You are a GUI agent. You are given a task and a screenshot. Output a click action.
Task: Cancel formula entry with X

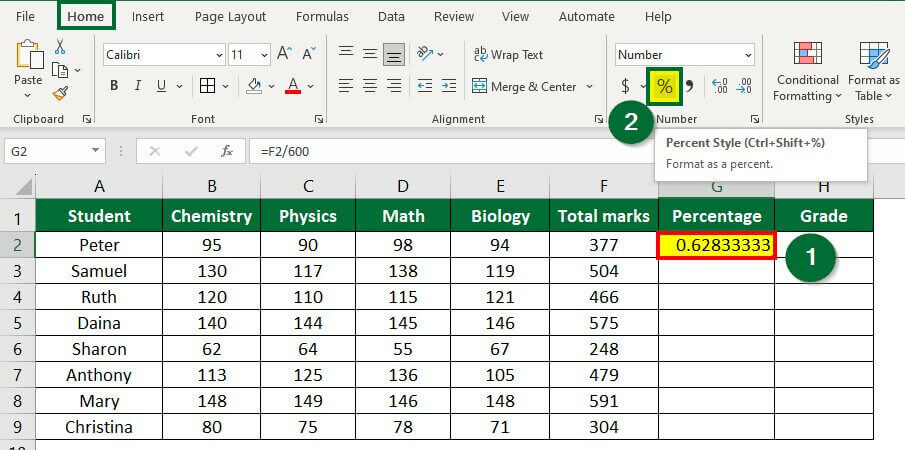pos(154,152)
